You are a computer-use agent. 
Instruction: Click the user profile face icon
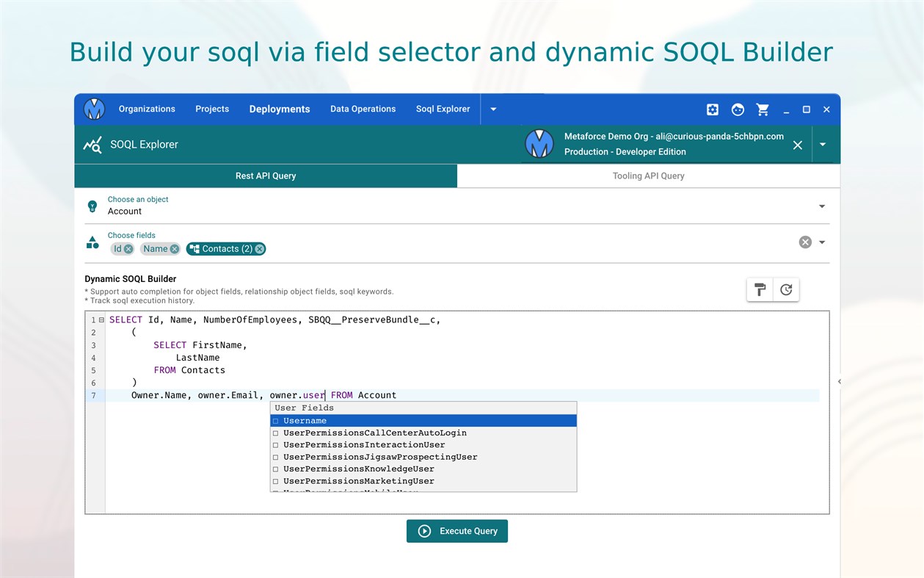738,109
